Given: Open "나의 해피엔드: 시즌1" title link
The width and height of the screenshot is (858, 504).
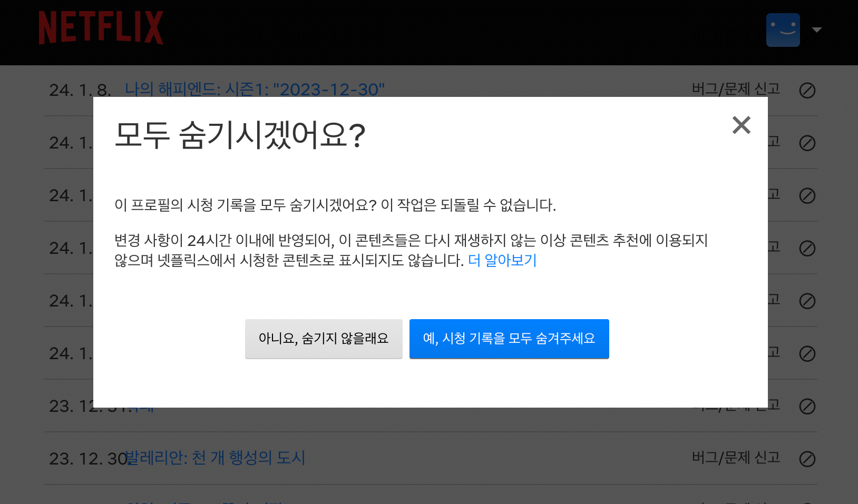Looking at the screenshot, I should (255, 90).
